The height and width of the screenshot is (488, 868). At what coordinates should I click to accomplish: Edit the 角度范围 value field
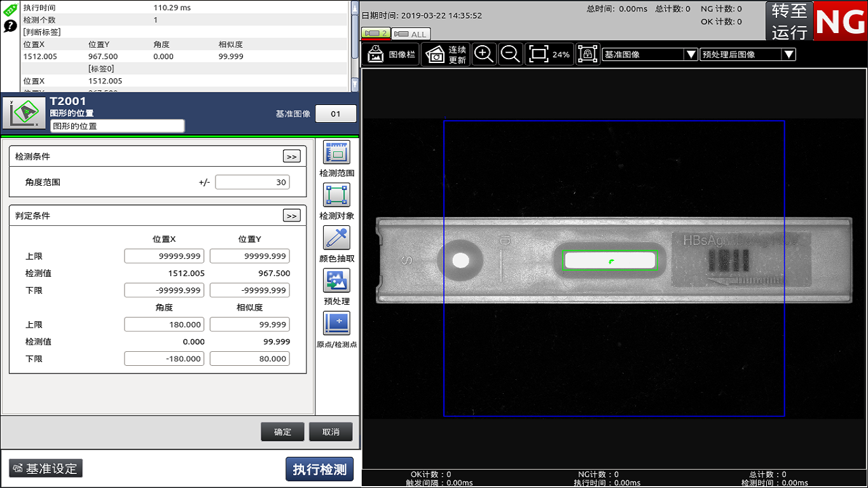[252, 182]
